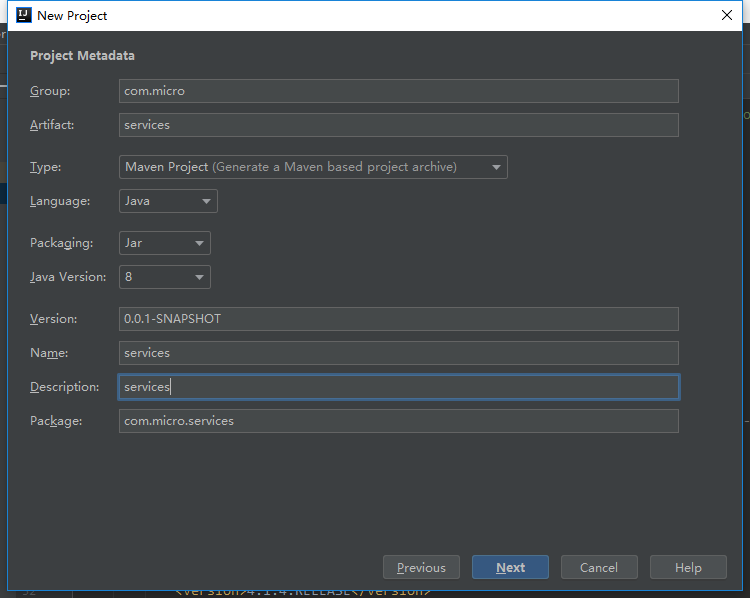The width and height of the screenshot is (750, 598).
Task: Click the arrow on the Type combo box
Action: point(496,167)
